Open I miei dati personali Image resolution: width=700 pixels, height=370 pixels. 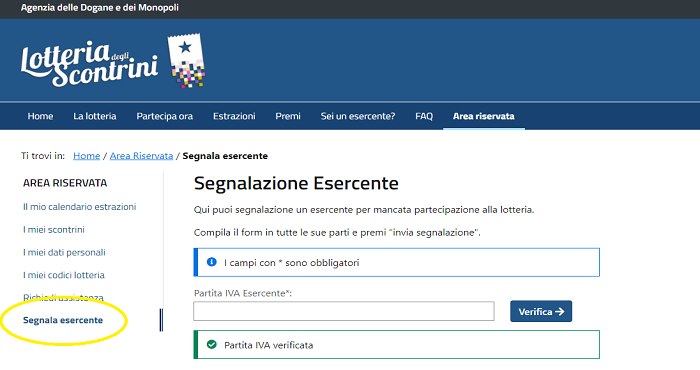[x=64, y=252]
